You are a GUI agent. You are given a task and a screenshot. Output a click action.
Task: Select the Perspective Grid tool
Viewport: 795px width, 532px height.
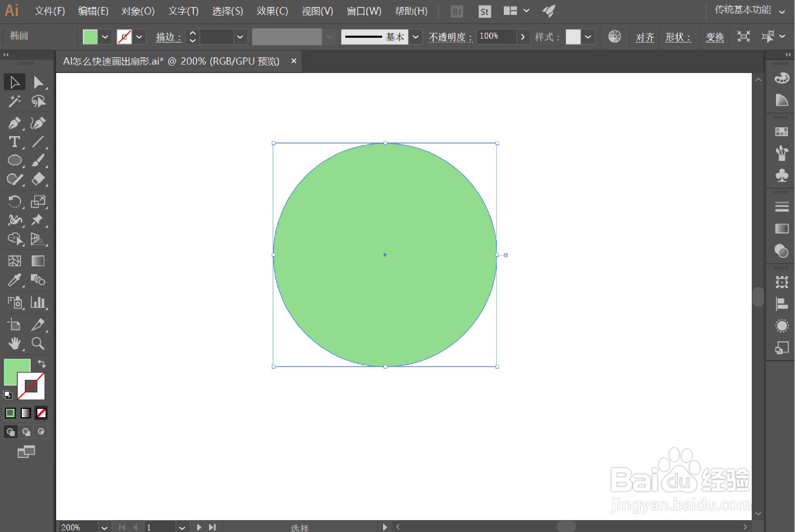click(38, 239)
